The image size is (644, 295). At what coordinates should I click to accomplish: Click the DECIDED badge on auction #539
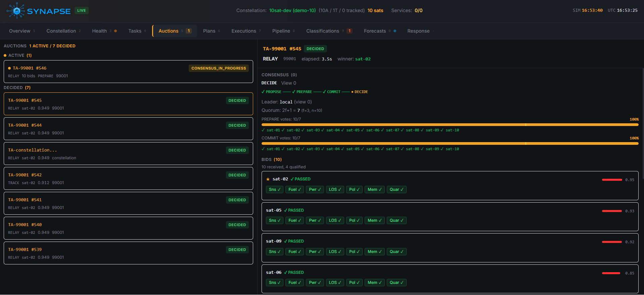click(x=237, y=250)
